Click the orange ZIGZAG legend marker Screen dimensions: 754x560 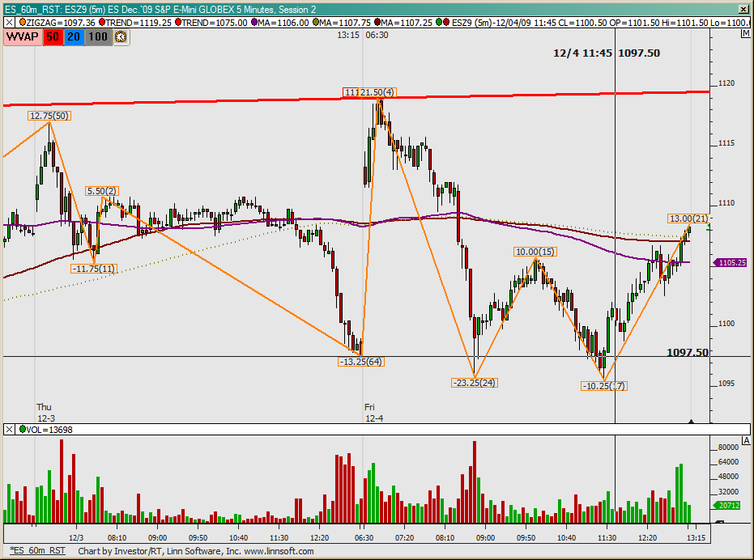coord(22,23)
